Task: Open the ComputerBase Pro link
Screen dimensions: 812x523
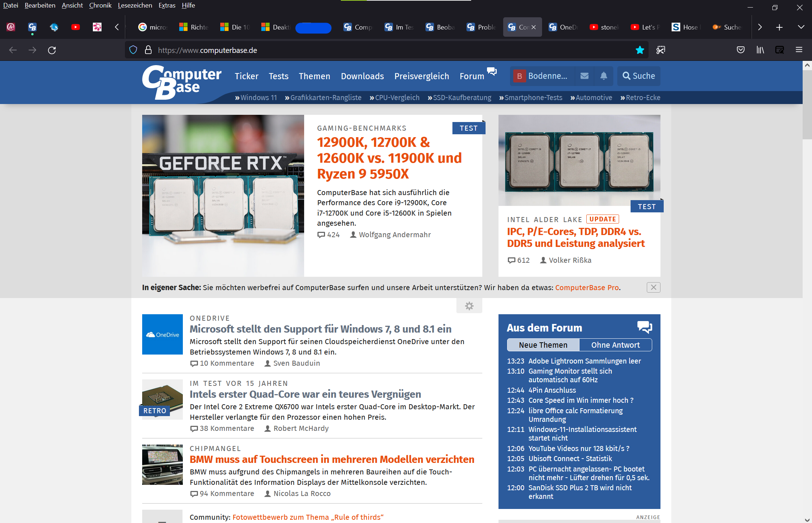Action: click(587, 288)
